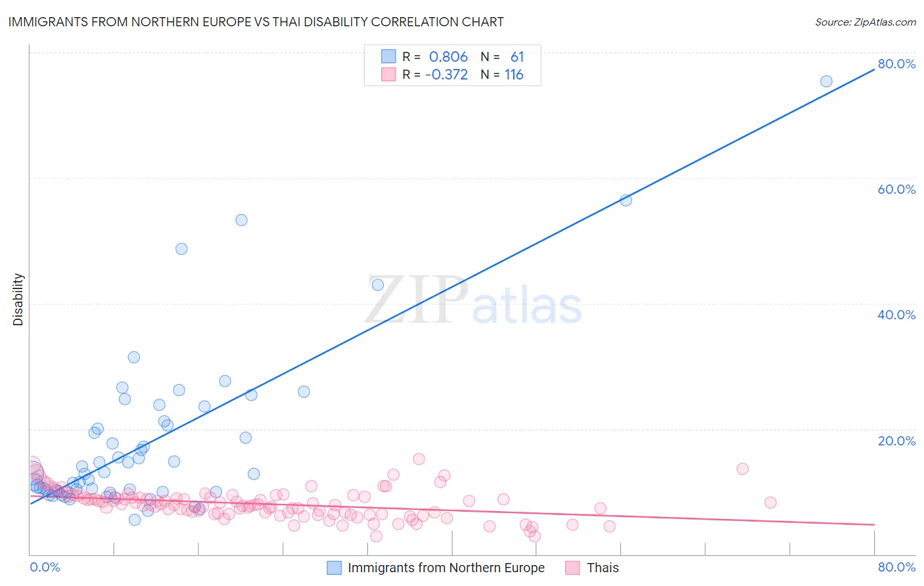
Task: Click the pink Thais legend swatch
Action: pyautogui.click(x=573, y=568)
